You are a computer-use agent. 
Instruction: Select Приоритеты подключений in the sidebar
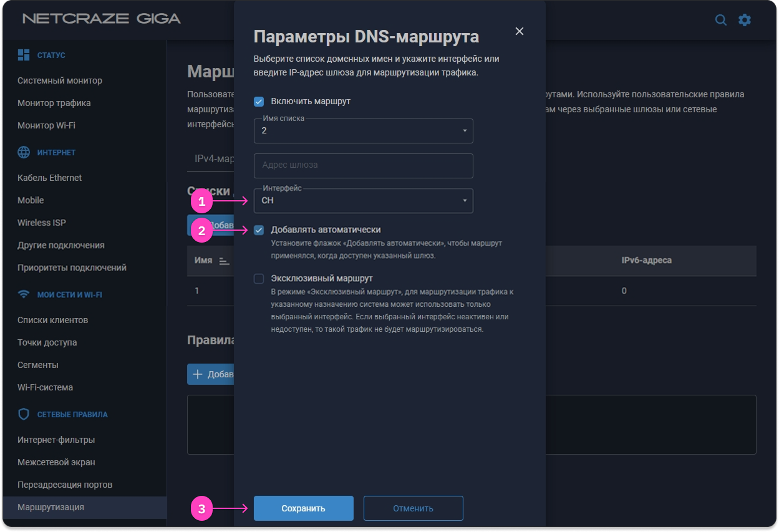[x=72, y=268]
